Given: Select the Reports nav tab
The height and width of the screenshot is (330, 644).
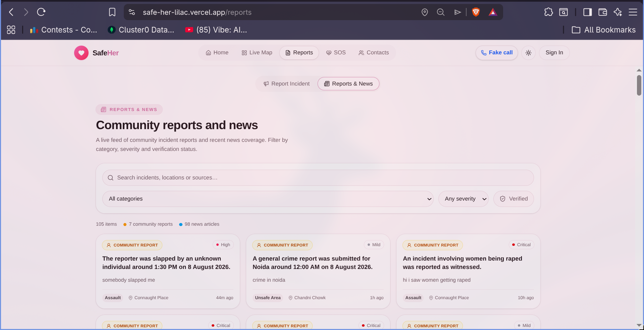Looking at the screenshot, I should click(x=299, y=53).
